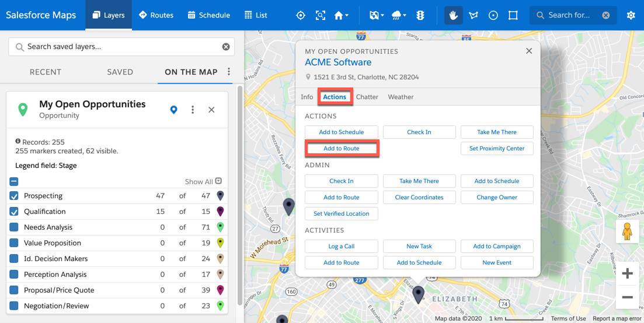Select the lasso polygon drawing tool
The image size is (644, 323).
(474, 15)
